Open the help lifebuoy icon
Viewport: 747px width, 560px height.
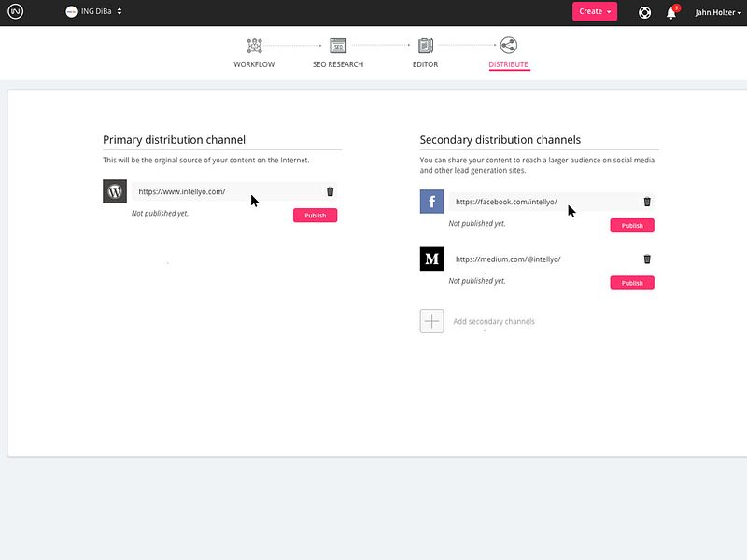coord(644,12)
